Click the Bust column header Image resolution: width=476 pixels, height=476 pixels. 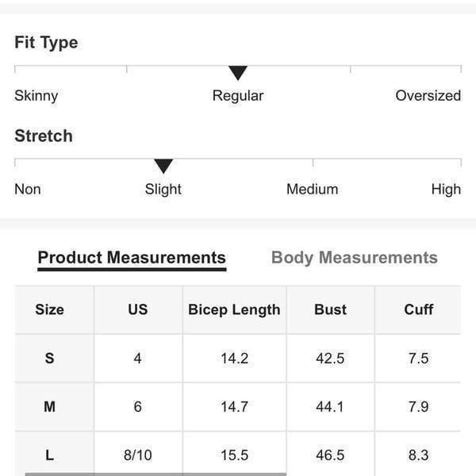point(330,309)
